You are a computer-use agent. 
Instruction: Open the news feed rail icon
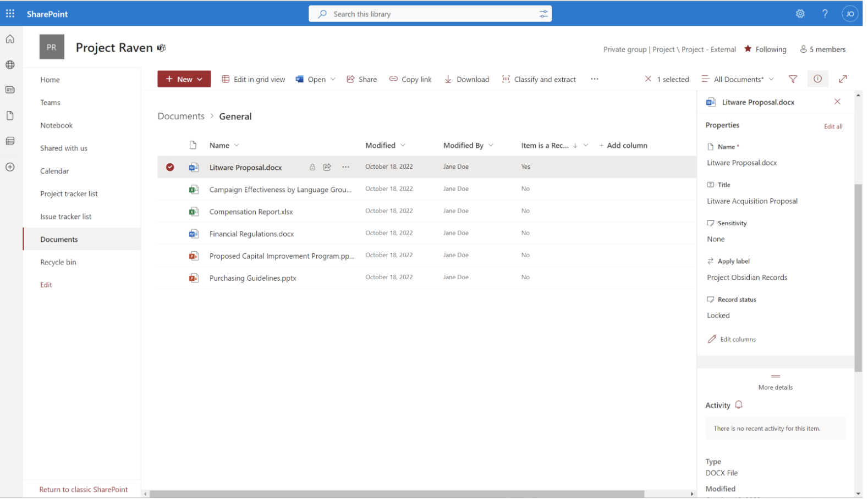10,90
